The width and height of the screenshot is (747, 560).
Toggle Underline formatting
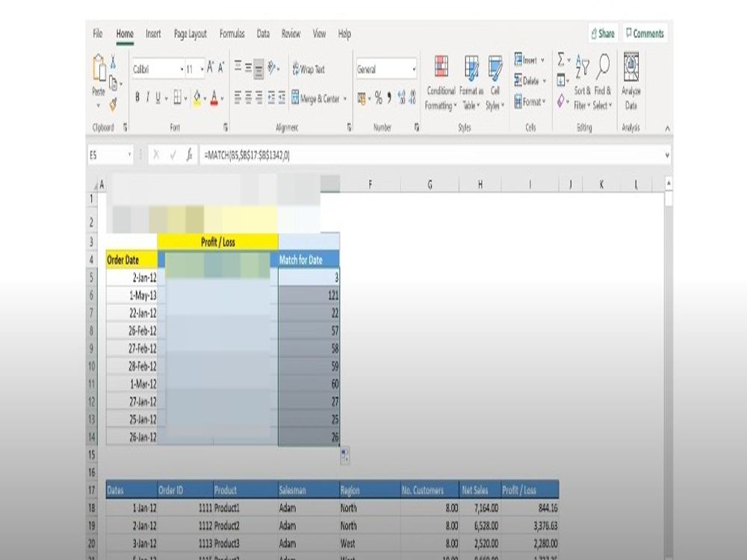pos(158,98)
